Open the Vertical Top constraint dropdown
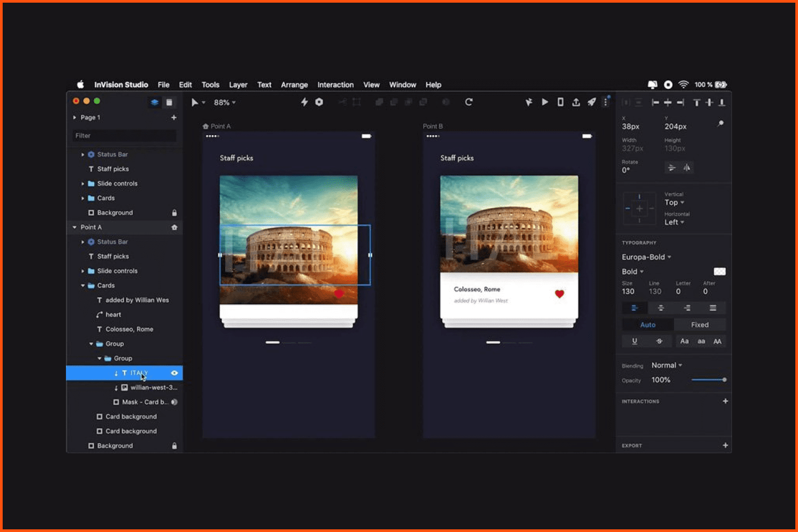 click(x=674, y=203)
